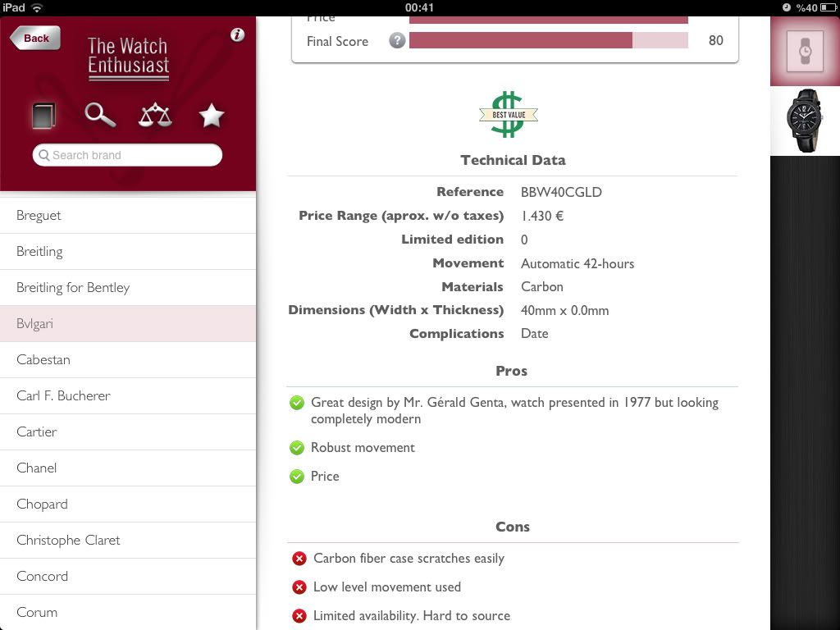
Task: Tap the reference value BBW40CGLD
Action: 561,192
